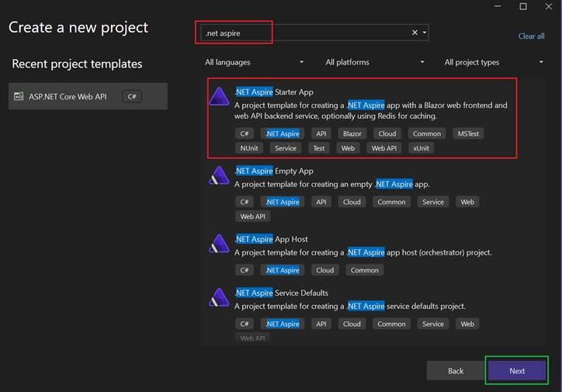Screen dimensions: 562x392
Task: Open the search history dropdown arrow
Action: 425,33
